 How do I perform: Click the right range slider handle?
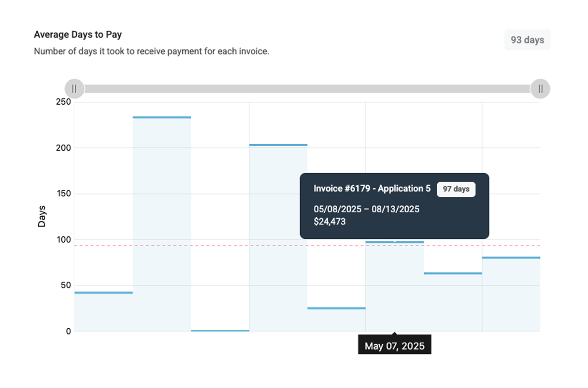pos(540,89)
